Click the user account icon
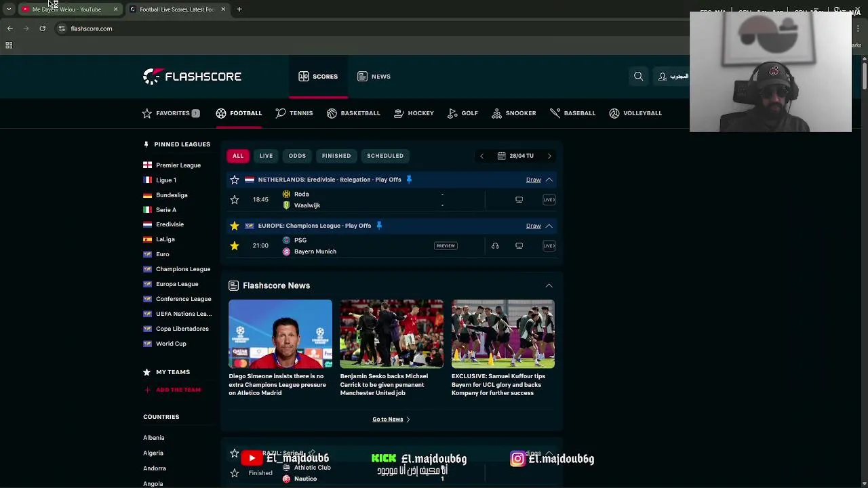The height and width of the screenshot is (488, 868). (663, 77)
